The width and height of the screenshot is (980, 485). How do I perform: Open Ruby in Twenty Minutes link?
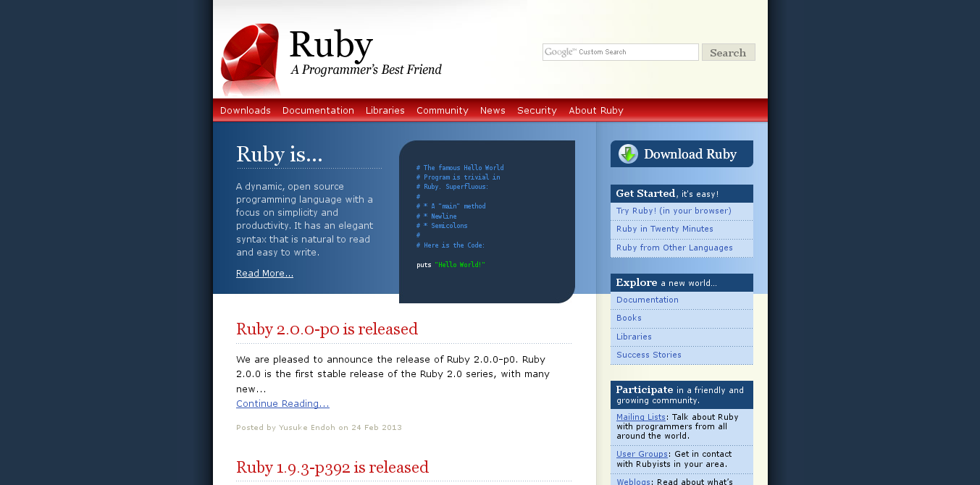pos(665,229)
